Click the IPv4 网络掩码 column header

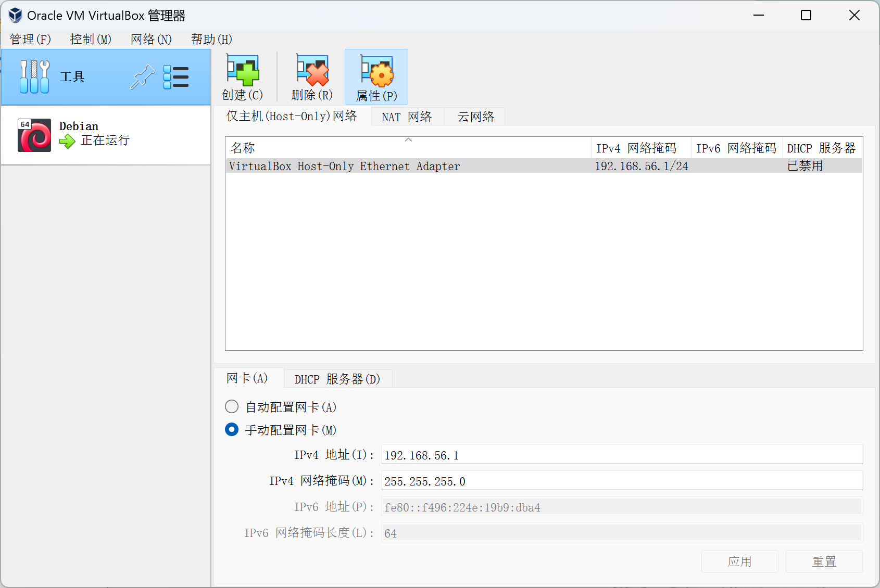click(642, 148)
